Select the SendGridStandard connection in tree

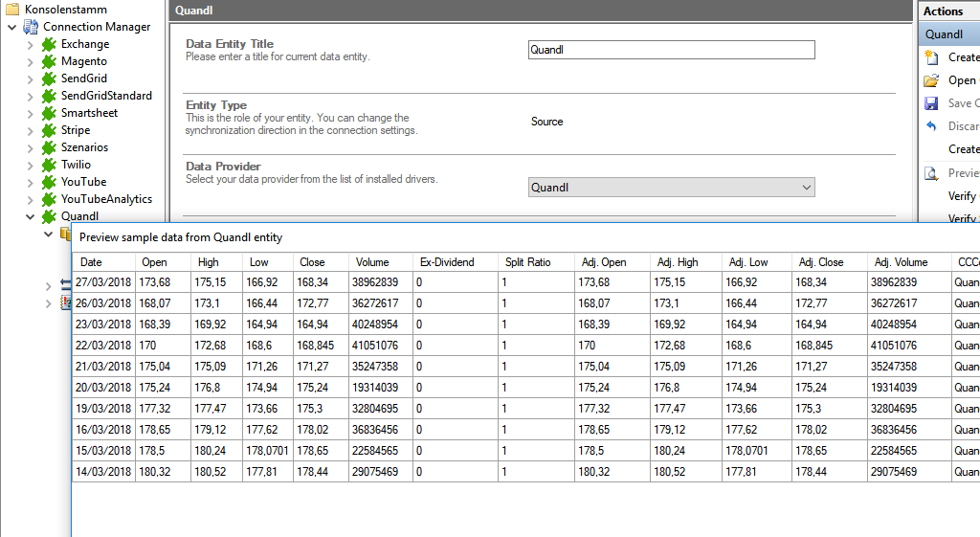point(106,96)
